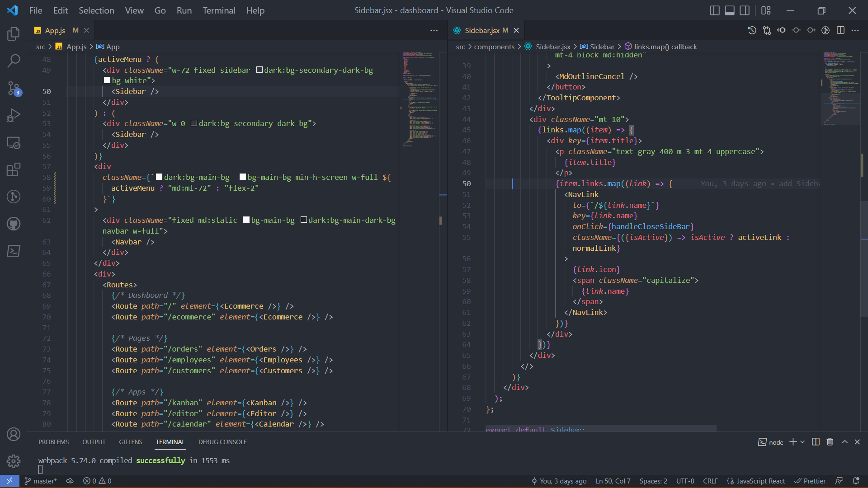Open the Search view in activity bar
This screenshot has width=868, height=488.
pos(14,61)
